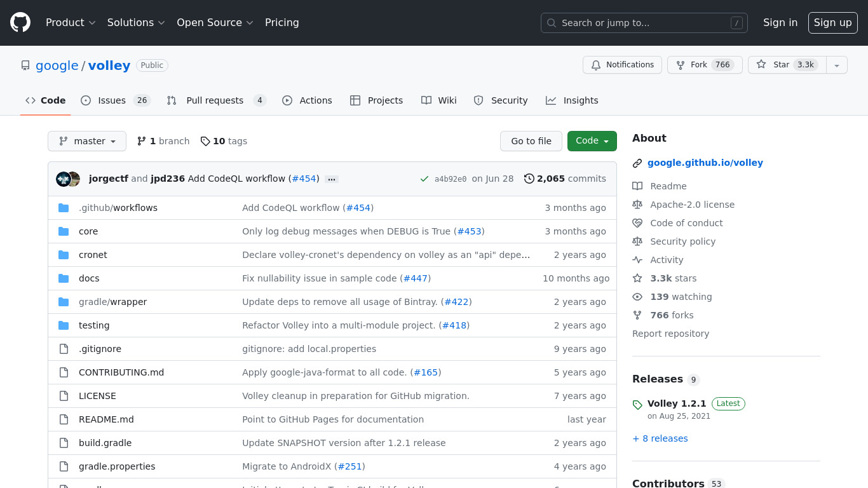Open the google owner link
The height and width of the screenshot is (488, 868).
point(57,65)
